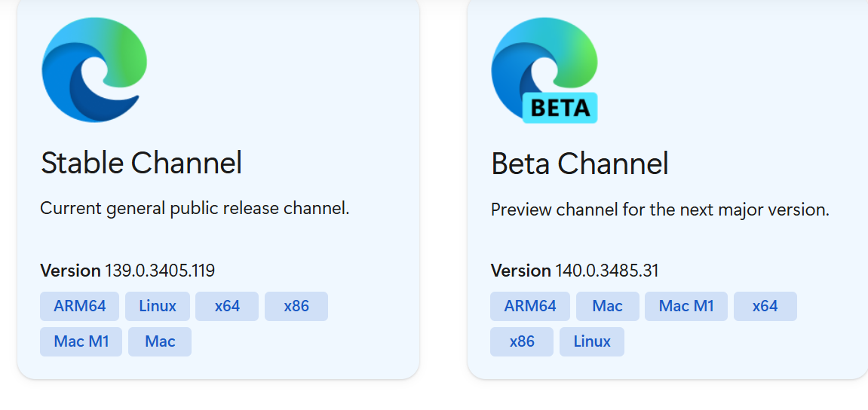868x410 pixels.
Task: Click 'Preview channel for the next major version.'
Action: [660, 210]
